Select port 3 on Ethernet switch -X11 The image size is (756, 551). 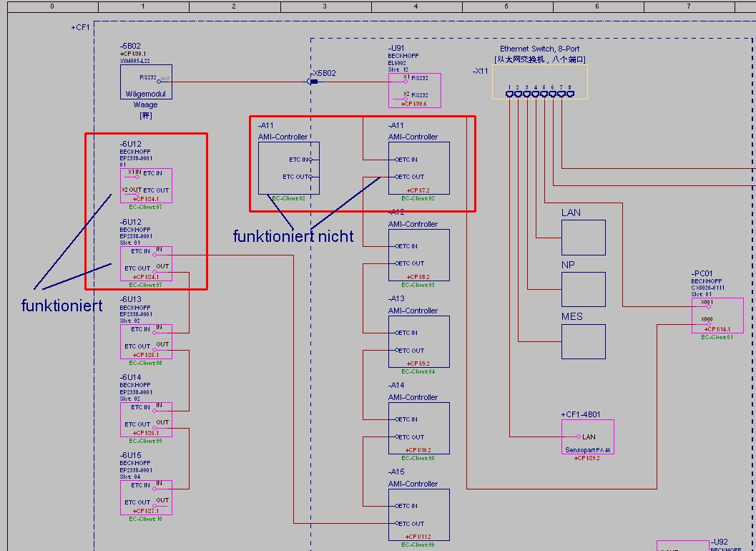tap(527, 94)
